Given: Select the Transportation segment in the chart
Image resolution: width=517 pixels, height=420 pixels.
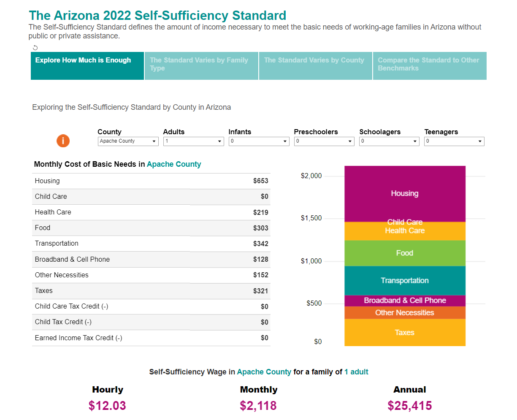Looking at the screenshot, I should point(405,280).
